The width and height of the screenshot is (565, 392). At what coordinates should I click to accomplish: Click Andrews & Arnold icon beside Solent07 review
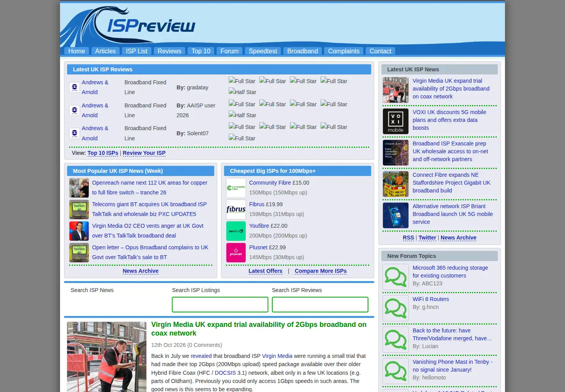pos(75,133)
